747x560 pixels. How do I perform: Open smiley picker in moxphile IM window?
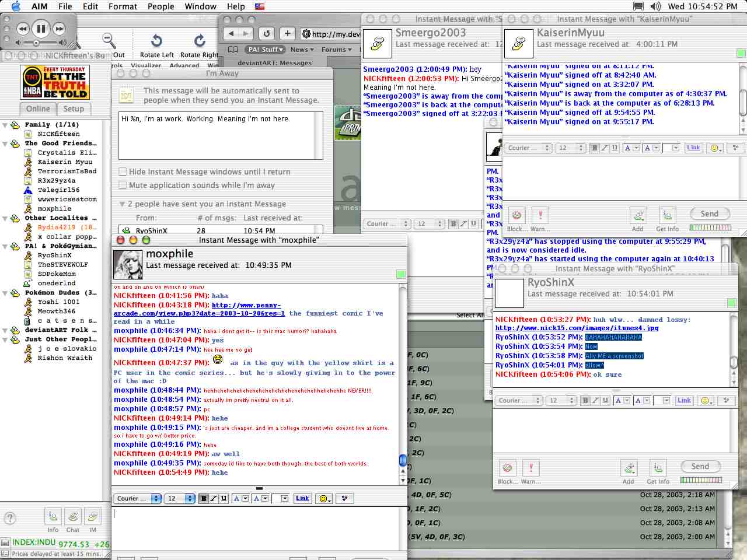pyautogui.click(x=324, y=499)
